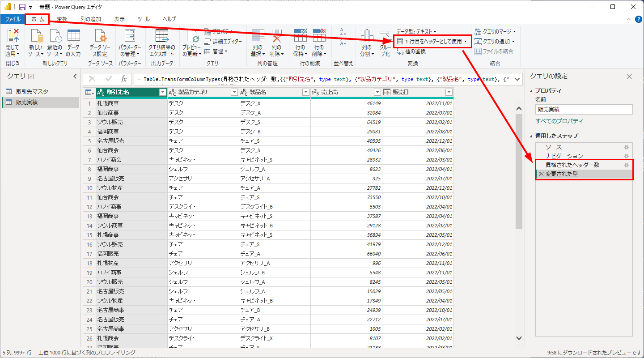The height and width of the screenshot is (358, 644).
Task: Delete the 変更された型 step with its X
Action: (x=541, y=174)
